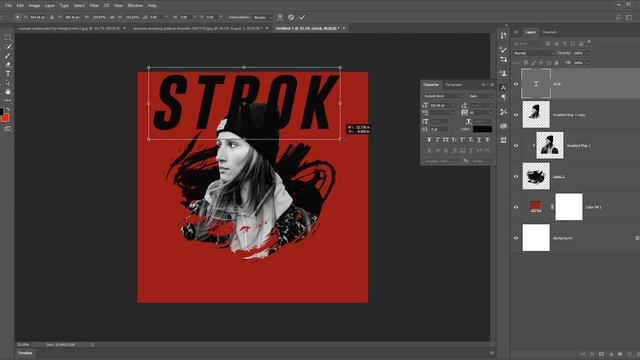Viewport: 640px width, 360px height.
Task: Switch to the Channels tab
Action: (x=549, y=32)
